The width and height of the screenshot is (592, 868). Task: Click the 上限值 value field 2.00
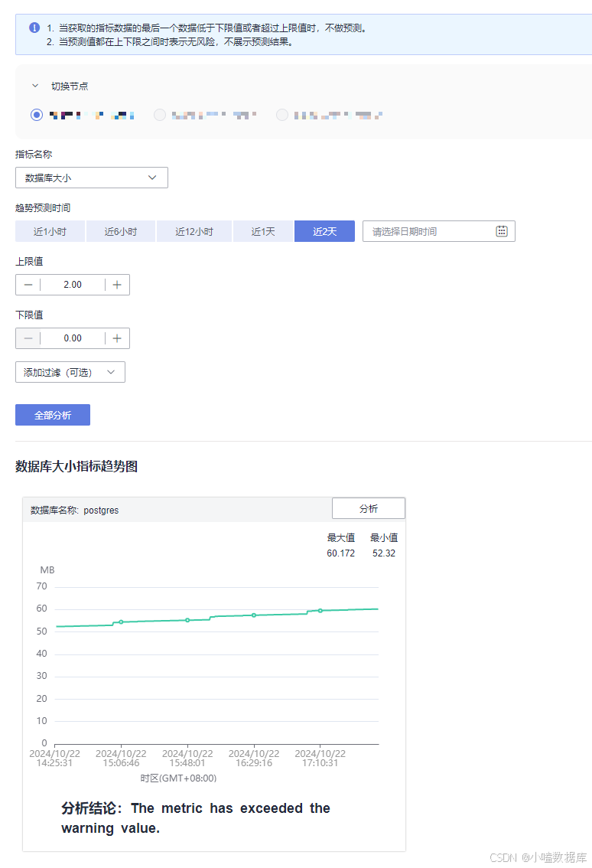tap(73, 285)
